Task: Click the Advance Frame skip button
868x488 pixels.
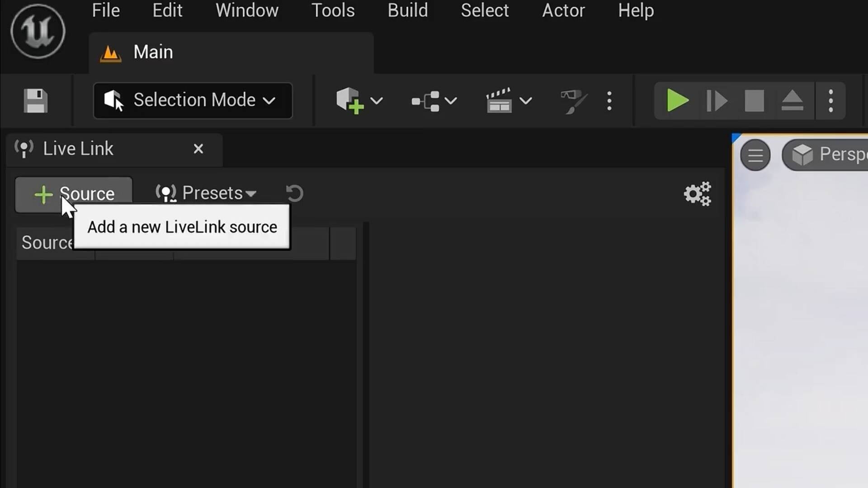Action: pyautogui.click(x=717, y=100)
